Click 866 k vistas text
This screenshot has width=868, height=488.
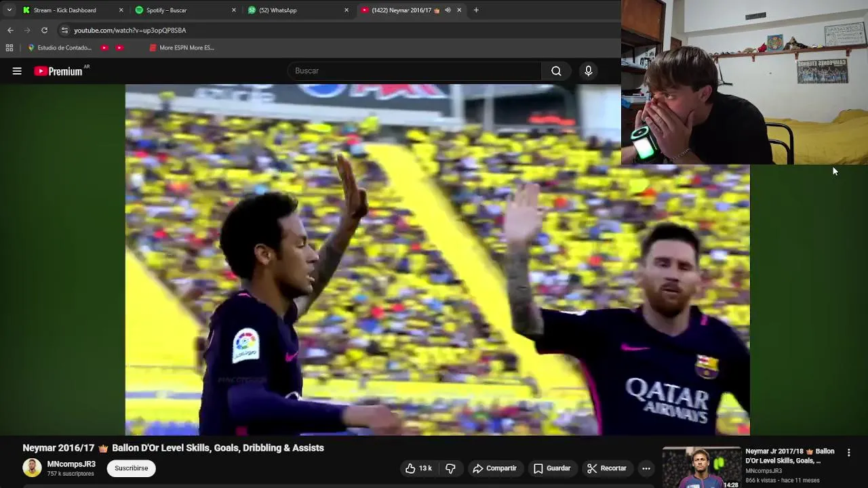pyautogui.click(x=761, y=481)
